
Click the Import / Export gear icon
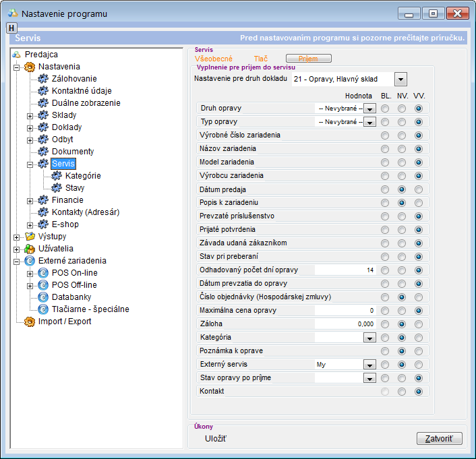pos(30,322)
